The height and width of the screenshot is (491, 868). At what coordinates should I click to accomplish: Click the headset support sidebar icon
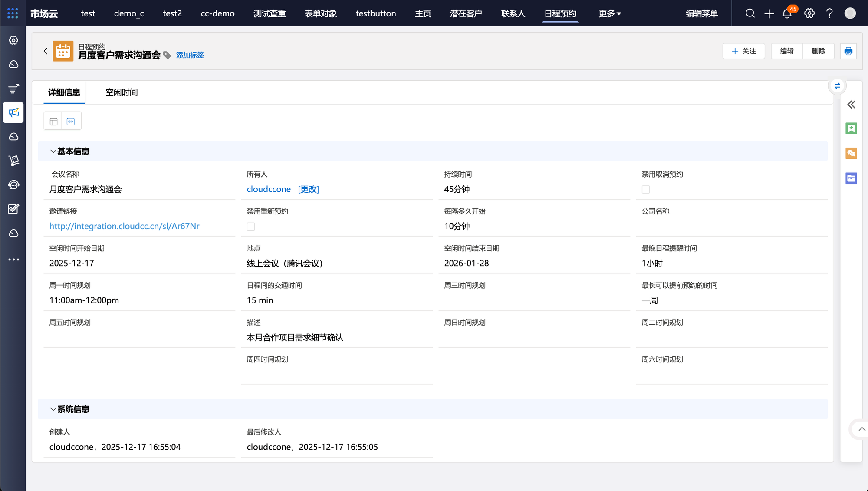point(13,185)
